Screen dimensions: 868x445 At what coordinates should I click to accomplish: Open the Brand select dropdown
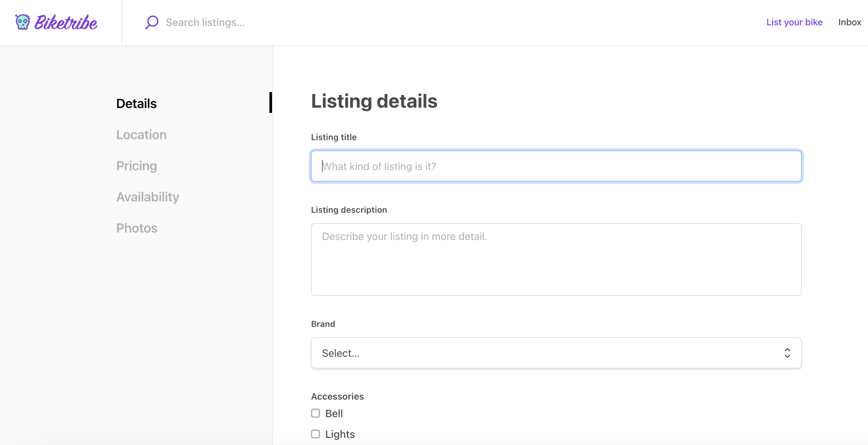pos(556,353)
